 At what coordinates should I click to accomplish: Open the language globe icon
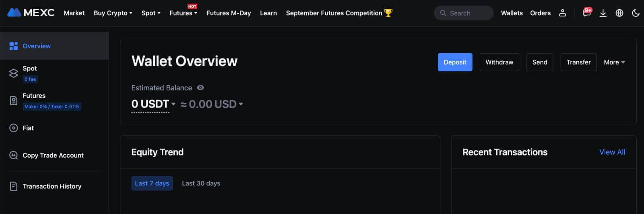point(619,13)
